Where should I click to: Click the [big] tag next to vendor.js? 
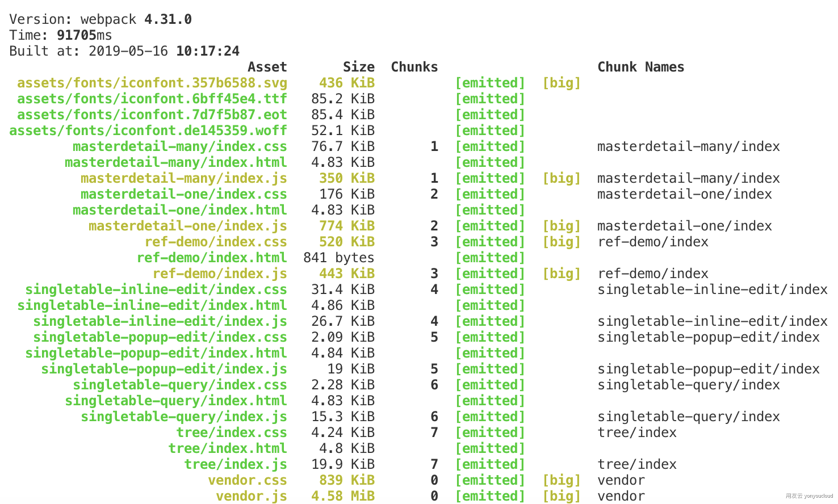561,495
